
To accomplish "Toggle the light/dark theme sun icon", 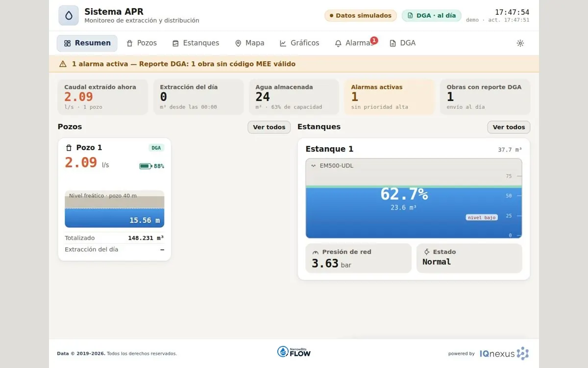I will coord(520,43).
